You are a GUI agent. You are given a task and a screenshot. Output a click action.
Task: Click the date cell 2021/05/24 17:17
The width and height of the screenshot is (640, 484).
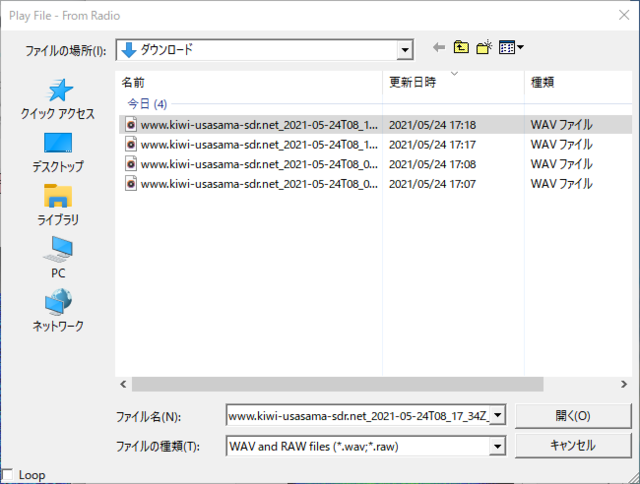point(432,144)
